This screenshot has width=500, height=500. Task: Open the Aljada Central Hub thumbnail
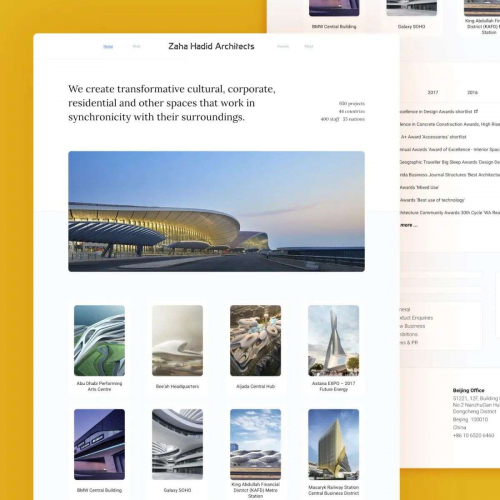[255, 341]
